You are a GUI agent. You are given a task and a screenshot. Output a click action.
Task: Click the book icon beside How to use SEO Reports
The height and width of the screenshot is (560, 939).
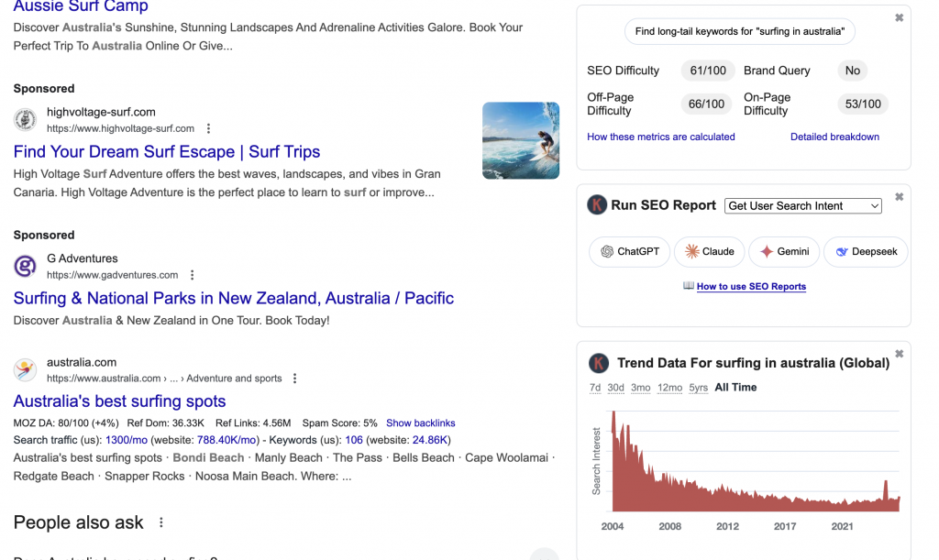pos(689,286)
